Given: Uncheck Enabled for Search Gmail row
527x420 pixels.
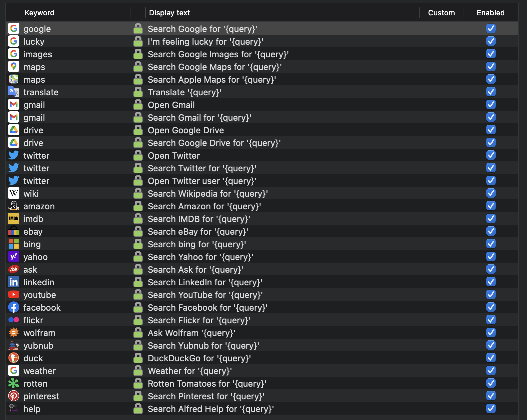Looking at the screenshot, I should pos(491,117).
